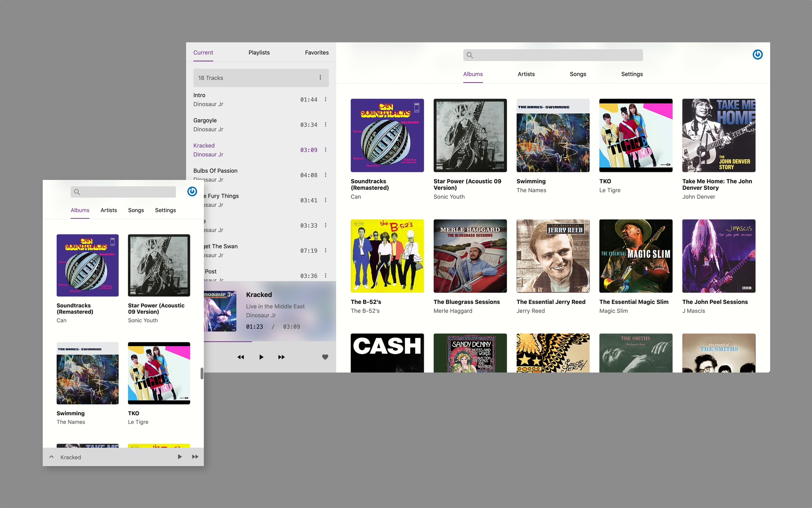Screen dimensions: 812x508
Task: Click the power icon in mini player
Action: [191, 191]
